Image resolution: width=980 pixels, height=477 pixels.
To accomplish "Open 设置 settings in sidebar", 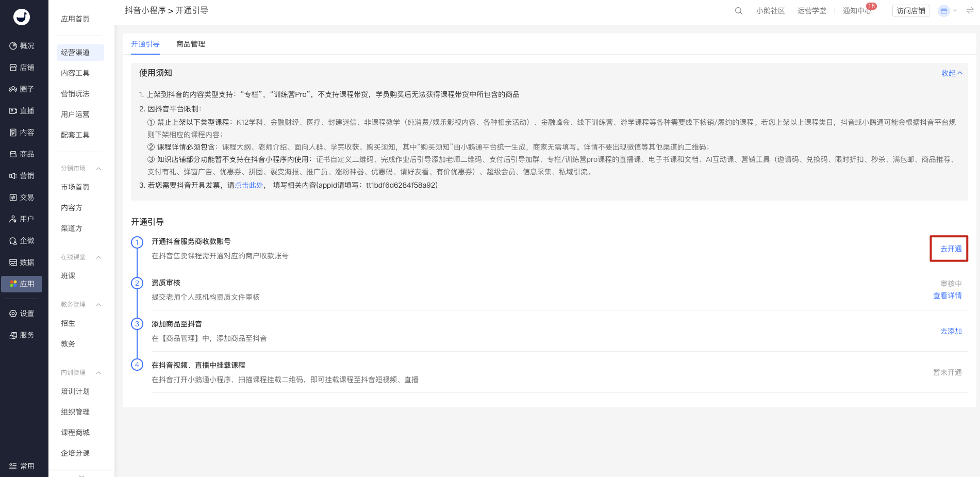I will click(x=22, y=314).
